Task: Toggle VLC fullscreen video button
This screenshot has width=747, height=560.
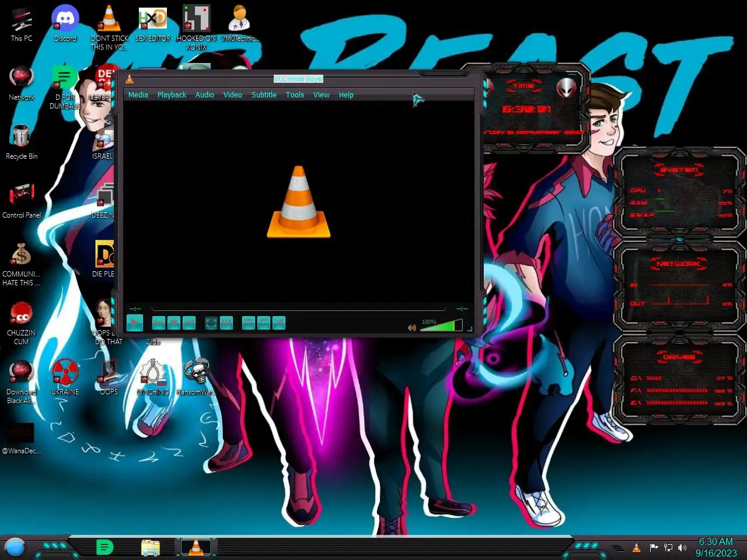Action: click(x=211, y=323)
